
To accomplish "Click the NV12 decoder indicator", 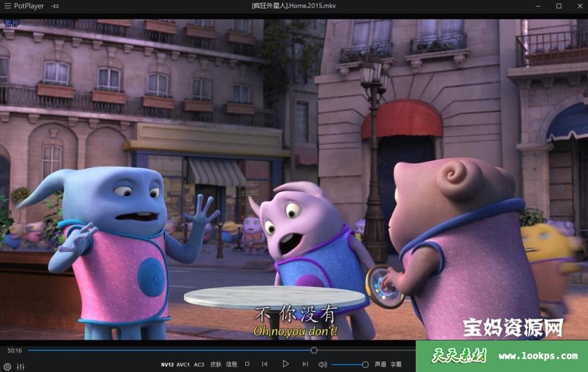I will pyautogui.click(x=167, y=365).
